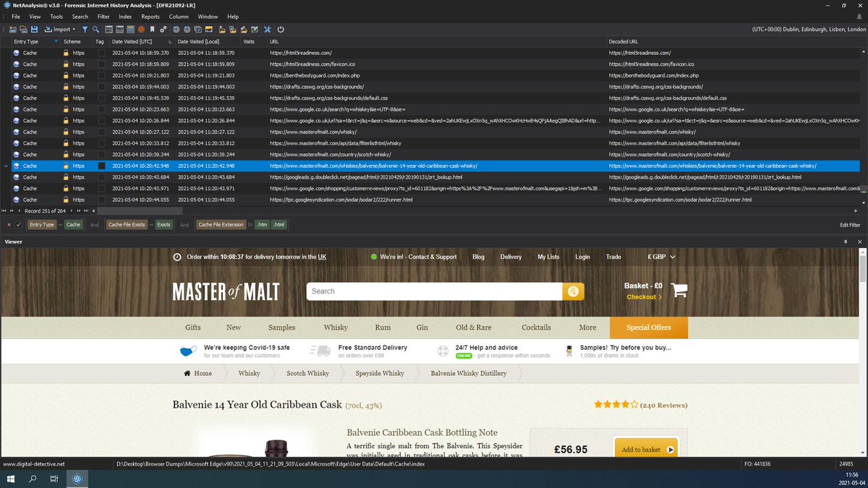Image resolution: width=868 pixels, height=488 pixels.
Task: Go to first record navigation arrow
Action: pyautogui.click(x=5, y=210)
